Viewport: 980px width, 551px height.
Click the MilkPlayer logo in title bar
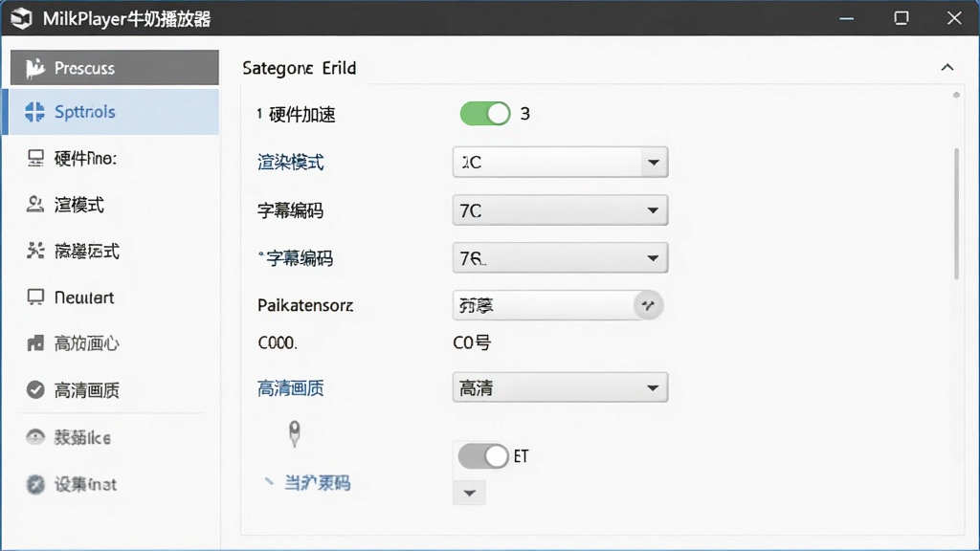[21, 18]
